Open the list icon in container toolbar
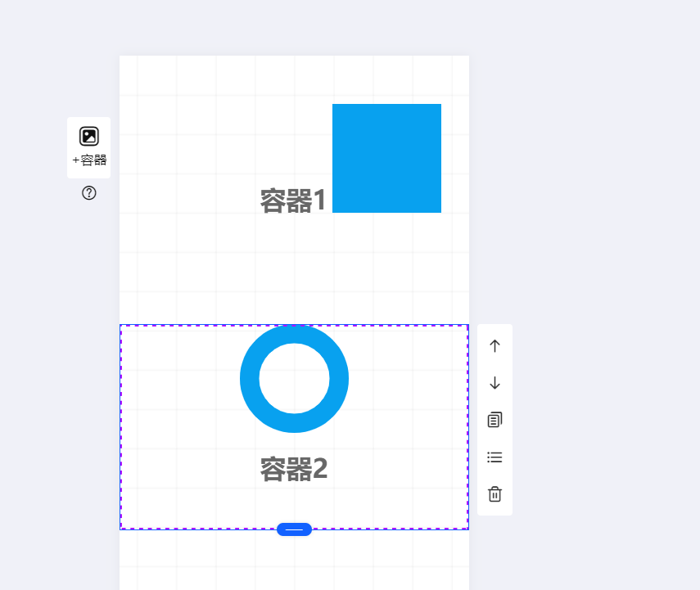700x590 pixels. [495, 457]
